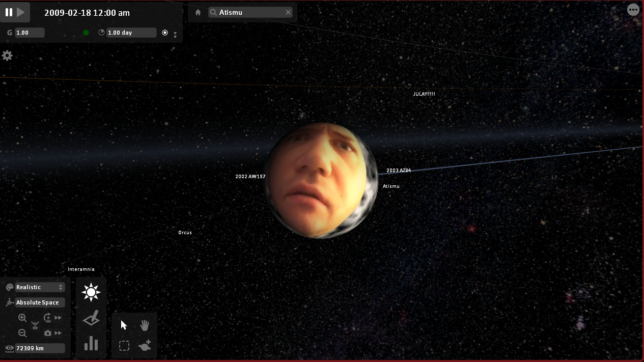Image resolution: width=644 pixels, height=362 pixels.
Task: Click the sun lighting icon
Action: coord(91,292)
